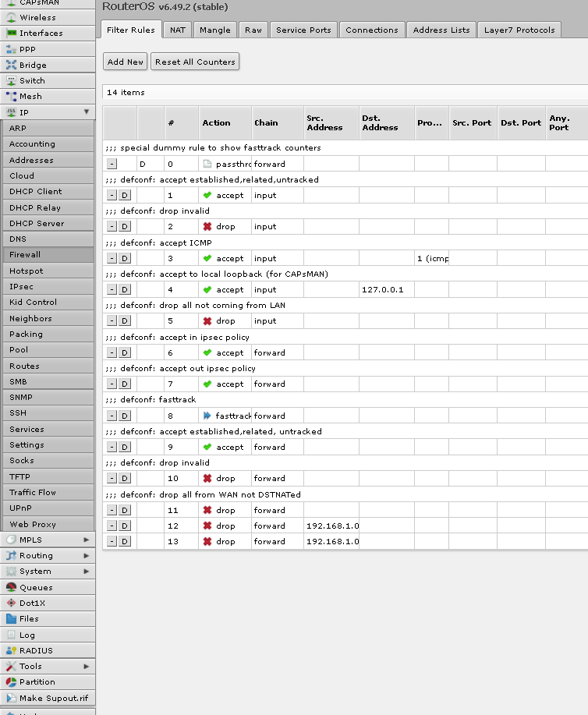Viewport: 588px width, 715px height.
Task: Open PPP section icon
Action: 11,49
